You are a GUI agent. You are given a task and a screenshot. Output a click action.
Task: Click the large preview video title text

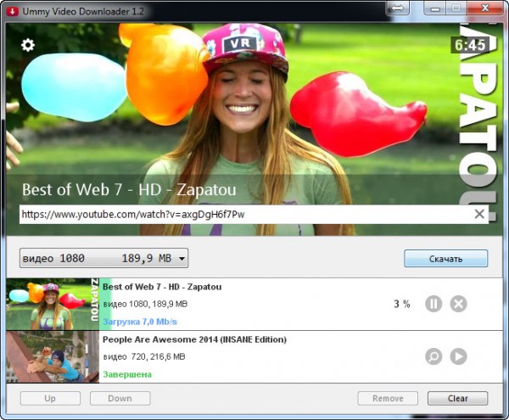tap(129, 189)
